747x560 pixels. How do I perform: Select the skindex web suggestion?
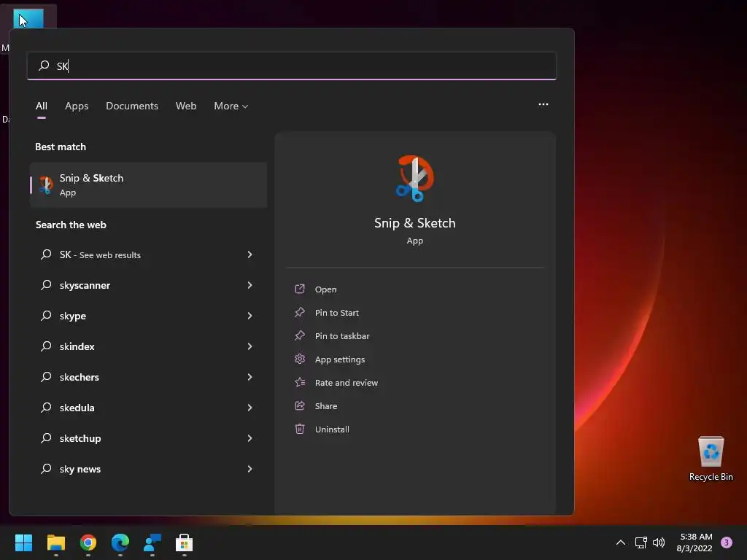click(148, 346)
